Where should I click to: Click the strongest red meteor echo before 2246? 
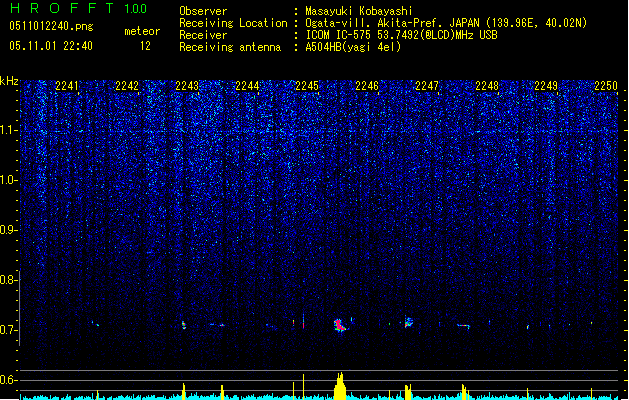(x=340, y=325)
